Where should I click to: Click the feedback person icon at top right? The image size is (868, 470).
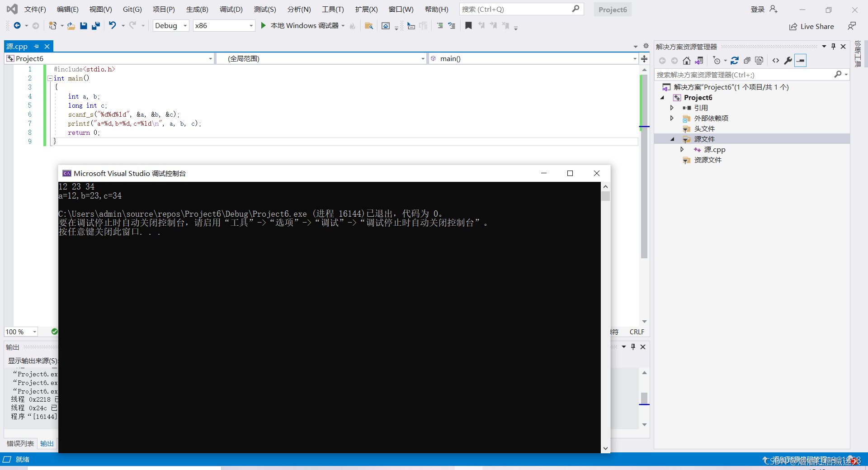(x=852, y=26)
